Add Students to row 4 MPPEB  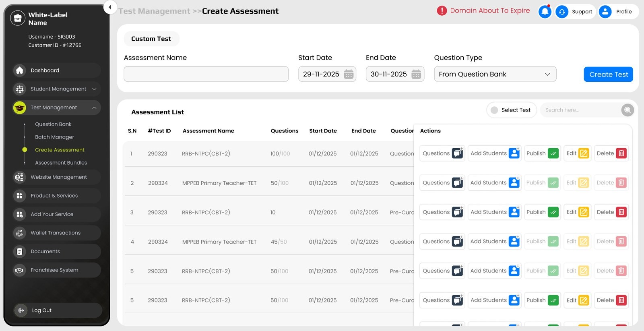pyautogui.click(x=494, y=242)
